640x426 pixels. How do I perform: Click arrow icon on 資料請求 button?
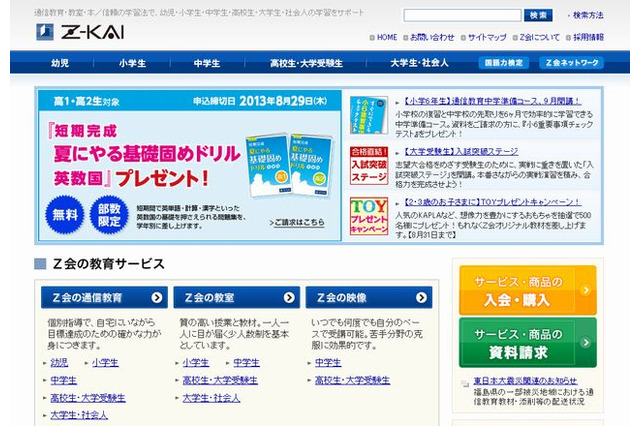coord(586,342)
